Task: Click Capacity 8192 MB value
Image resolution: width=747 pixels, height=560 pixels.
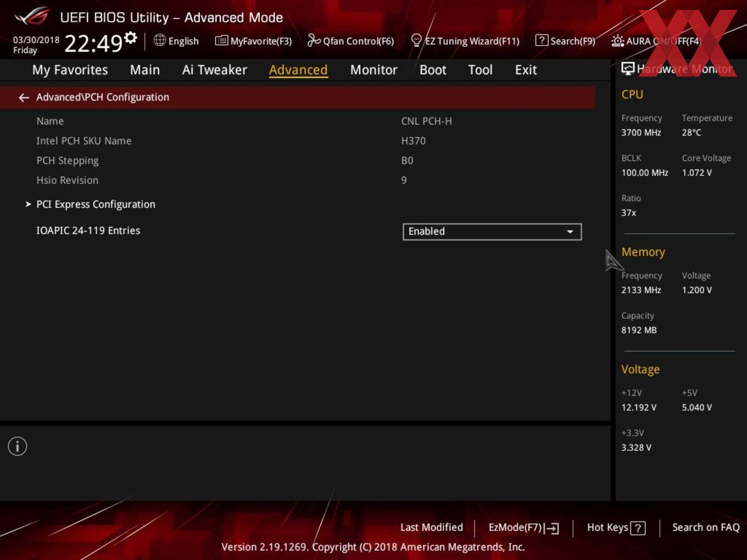Action: tap(639, 331)
